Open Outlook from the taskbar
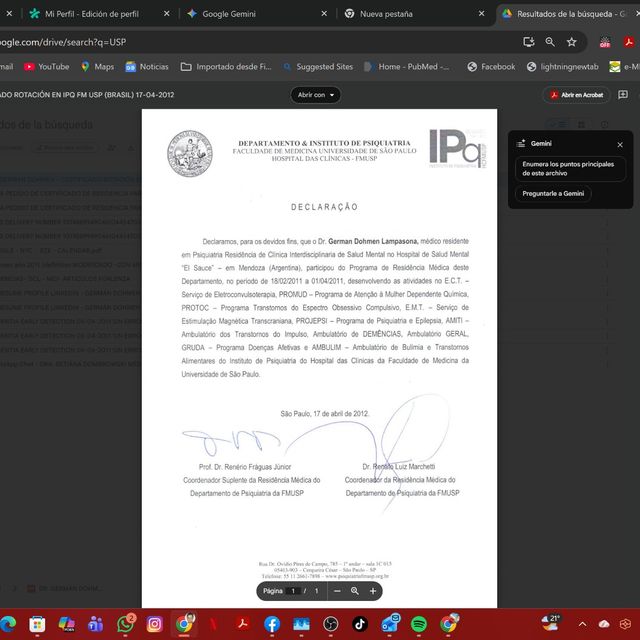The image size is (640, 640). pyautogui.click(x=390, y=624)
